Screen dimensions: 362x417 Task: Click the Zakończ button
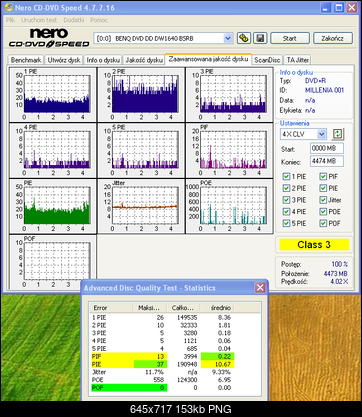(332, 38)
